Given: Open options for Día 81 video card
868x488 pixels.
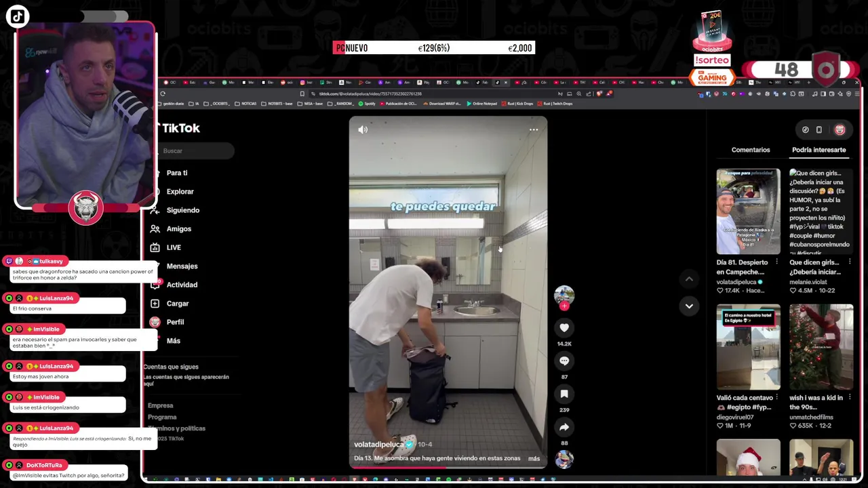Looking at the screenshot, I should [x=777, y=262].
